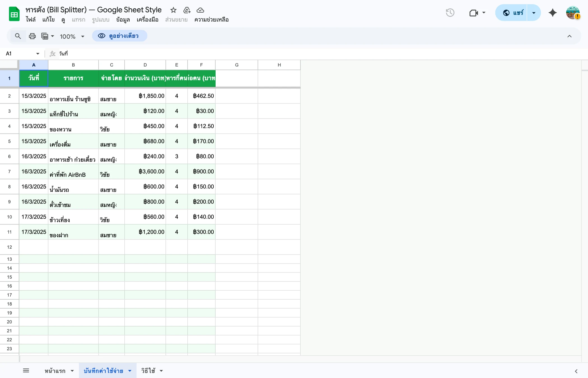The height and width of the screenshot is (378, 588).
Task: Click the Gemini sparkle icon
Action: 552,13
